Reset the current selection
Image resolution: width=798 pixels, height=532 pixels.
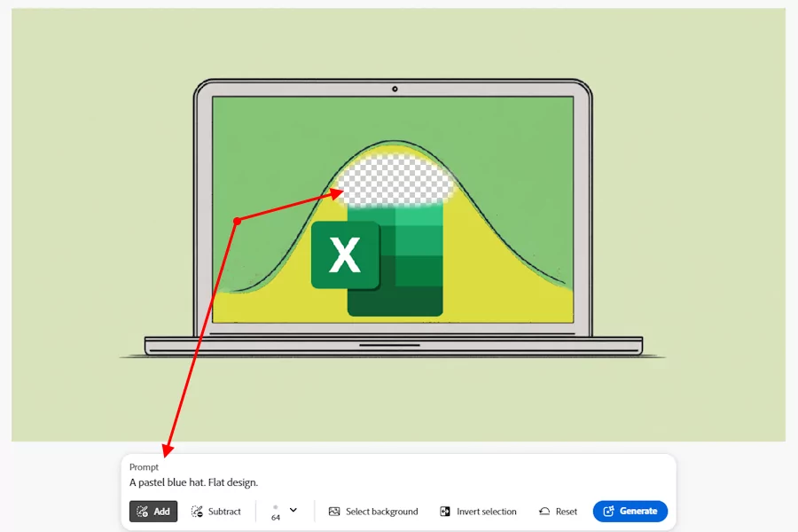coord(558,512)
